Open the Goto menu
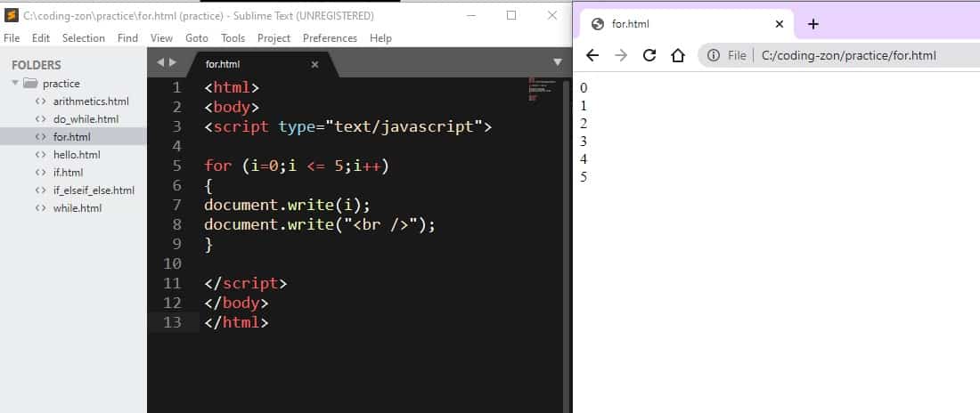Image resolution: width=980 pixels, height=413 pixels. (x=196, y=38)
